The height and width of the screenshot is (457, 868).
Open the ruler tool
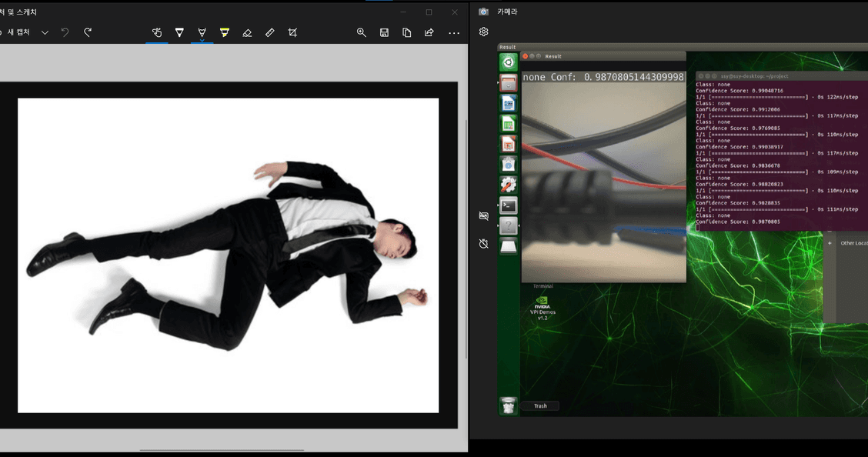pos(269,32)
